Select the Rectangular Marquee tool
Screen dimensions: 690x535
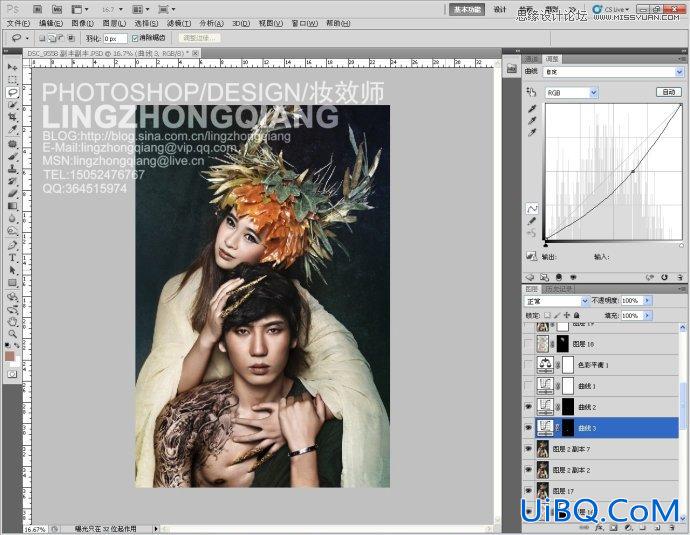point(12,80)
